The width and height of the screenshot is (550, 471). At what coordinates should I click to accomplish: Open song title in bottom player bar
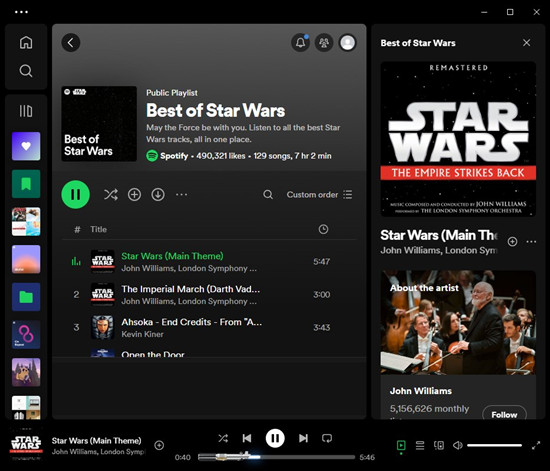(96, 440)
